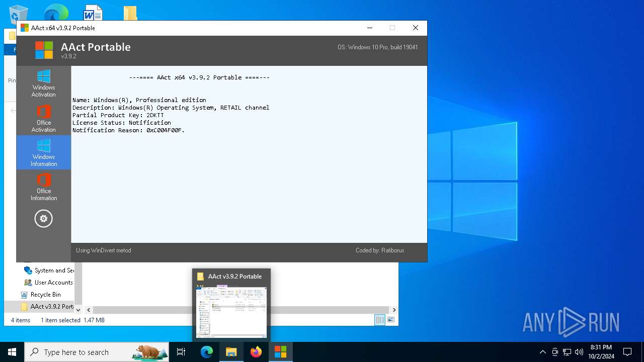Open Microsoft Edge desktop shortcut
Screen dimensions: 644x362
56,12
